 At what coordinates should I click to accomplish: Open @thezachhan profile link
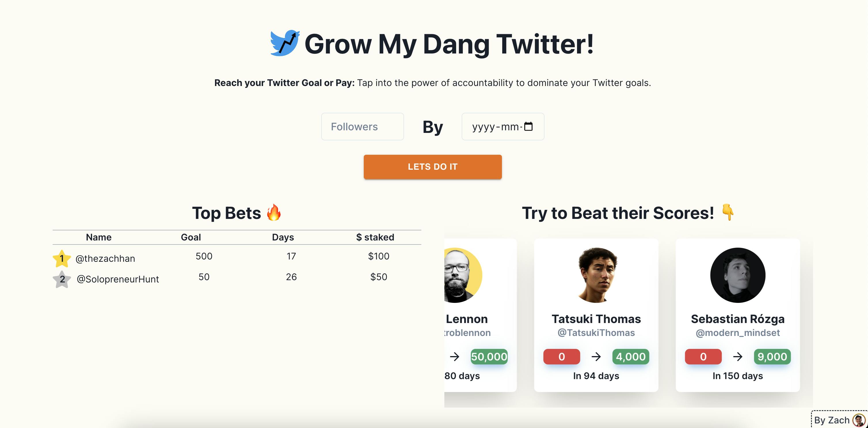pyautogui.click(x=105, y=258)
